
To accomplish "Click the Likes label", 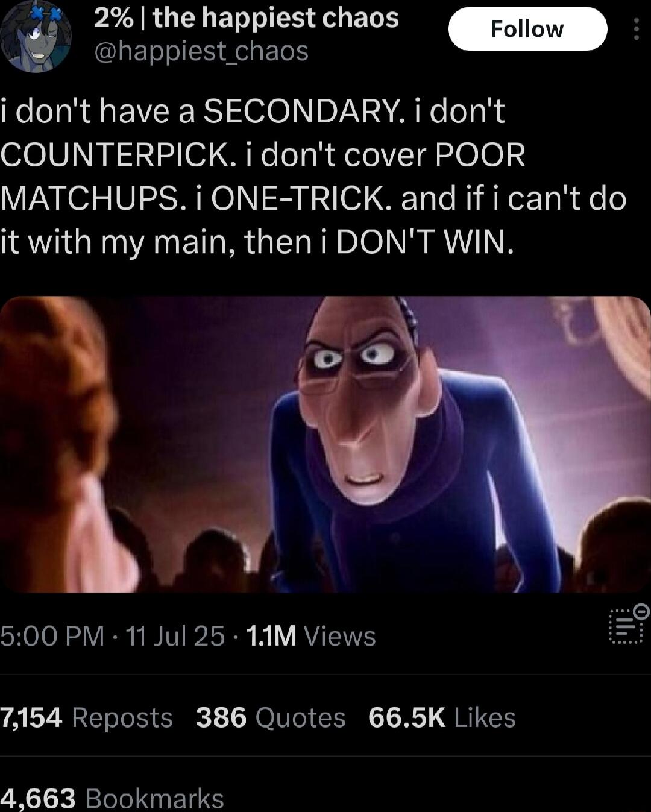I will (485, 717).
